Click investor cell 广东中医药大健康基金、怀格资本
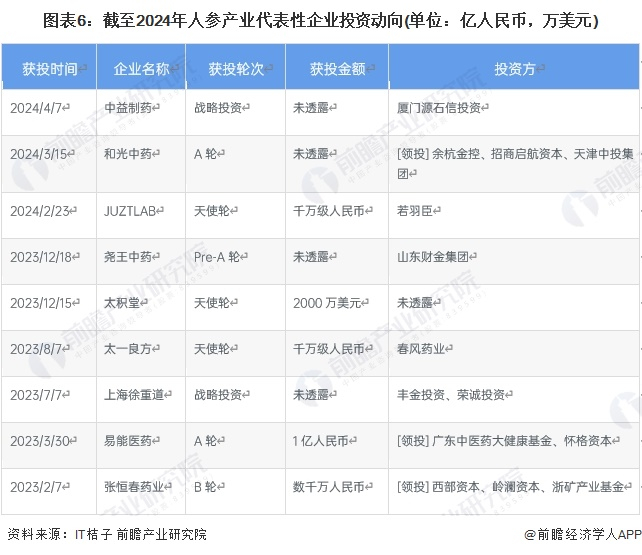Image resolution: width=642 pixels, height=555 pixels. 514,445
